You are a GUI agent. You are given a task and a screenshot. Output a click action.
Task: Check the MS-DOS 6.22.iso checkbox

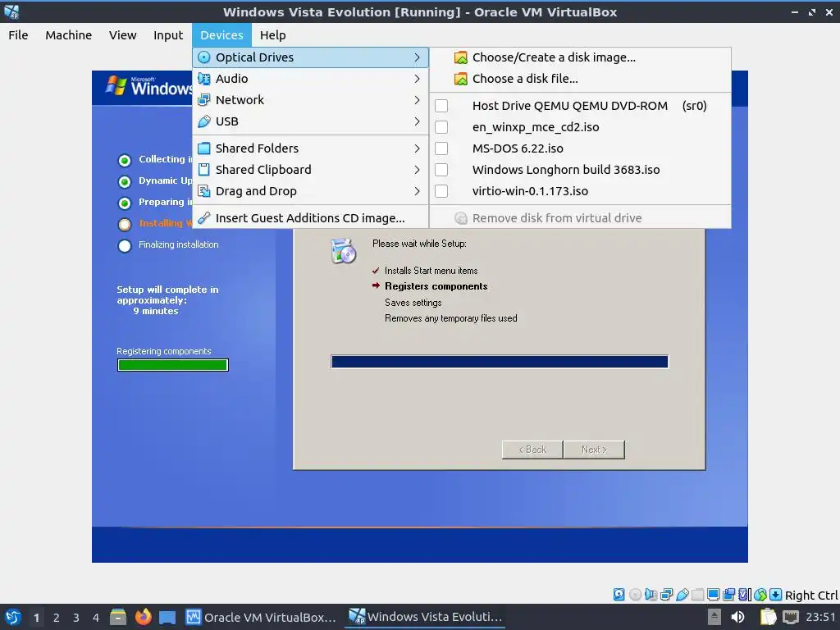coord(441,148)
